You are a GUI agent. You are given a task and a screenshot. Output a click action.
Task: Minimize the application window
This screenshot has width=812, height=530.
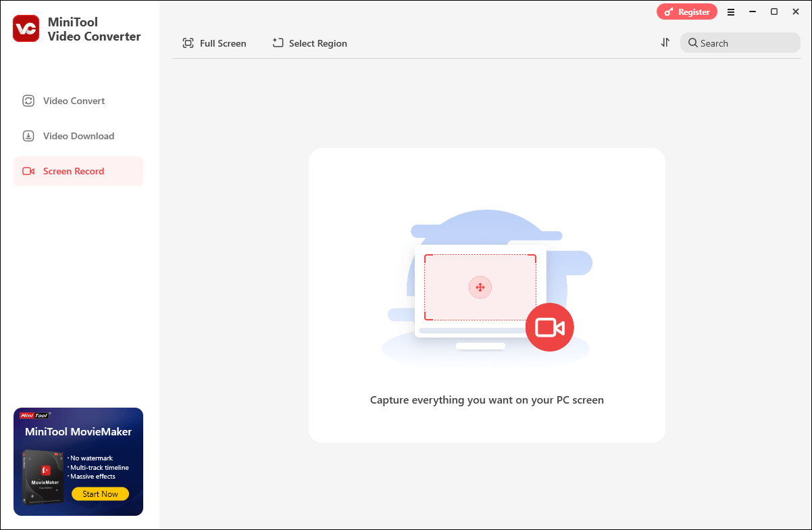(x=753, y=12)
